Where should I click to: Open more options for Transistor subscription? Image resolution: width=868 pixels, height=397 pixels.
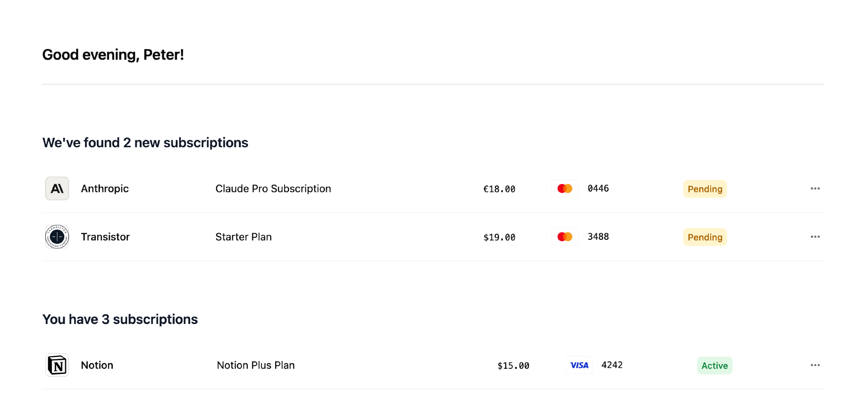click(815, 237)
